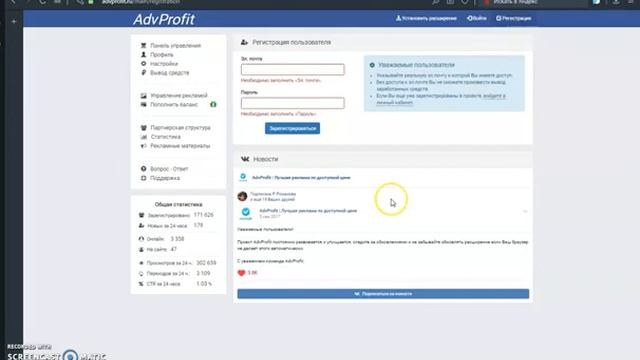This screenshot has height=360, width=640.
Task: Click the 'Общая статистика' panel heading
Action: pyautogui.click(x=178, y=204)
